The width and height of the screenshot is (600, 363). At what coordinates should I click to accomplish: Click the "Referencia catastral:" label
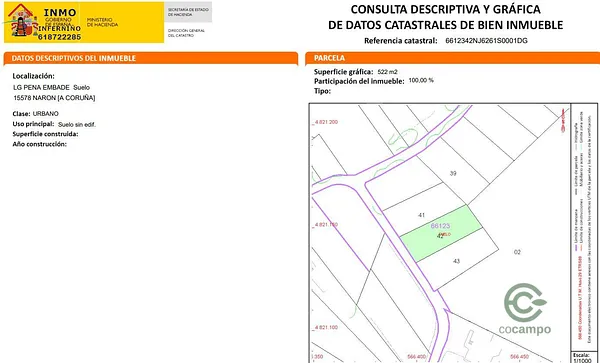coord(401,41)
